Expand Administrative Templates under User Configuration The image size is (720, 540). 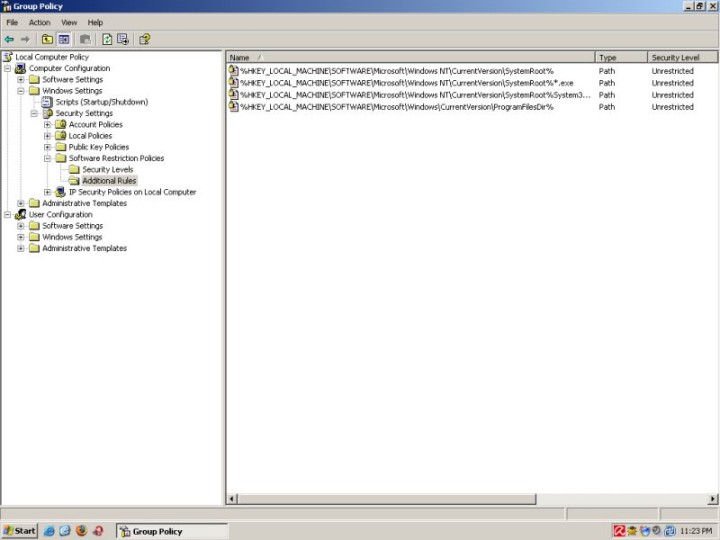tap(21, 248)
